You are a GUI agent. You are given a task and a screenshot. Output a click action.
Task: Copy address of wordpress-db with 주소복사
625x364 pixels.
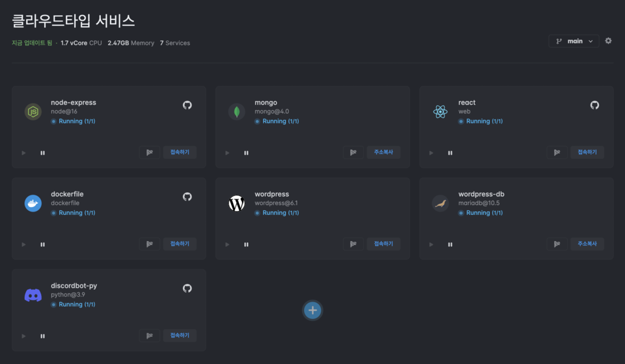pos(587,244)
